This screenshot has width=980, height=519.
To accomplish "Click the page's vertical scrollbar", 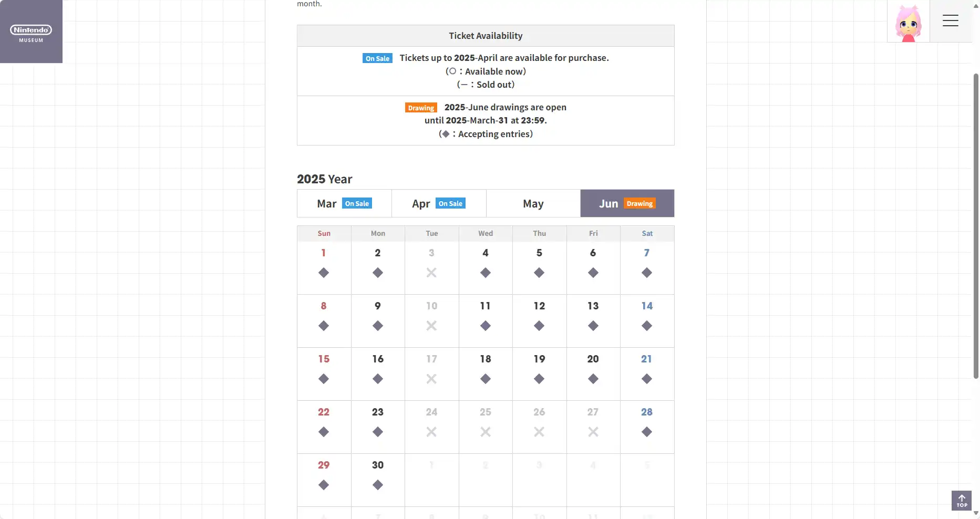I will point(976,226).
